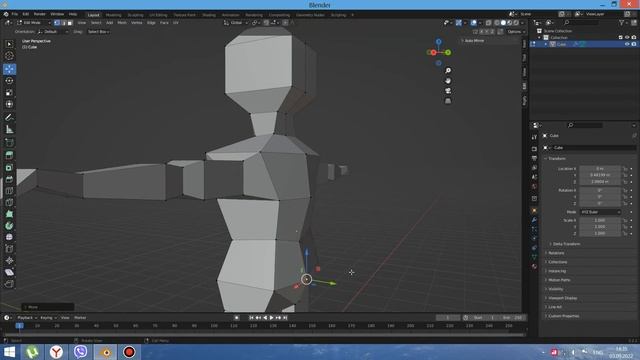Open the Mesh menu in viewport header

(x=122, y=23)
